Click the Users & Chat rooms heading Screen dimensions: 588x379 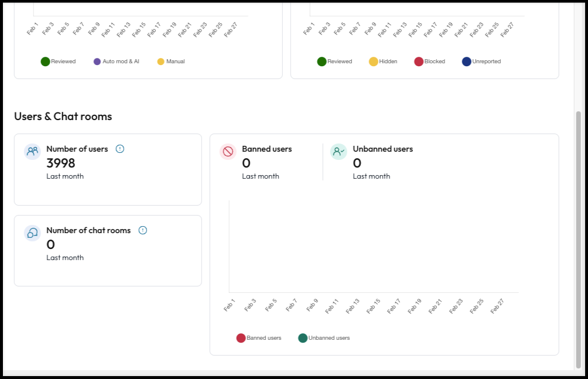[x=63, y=117]
